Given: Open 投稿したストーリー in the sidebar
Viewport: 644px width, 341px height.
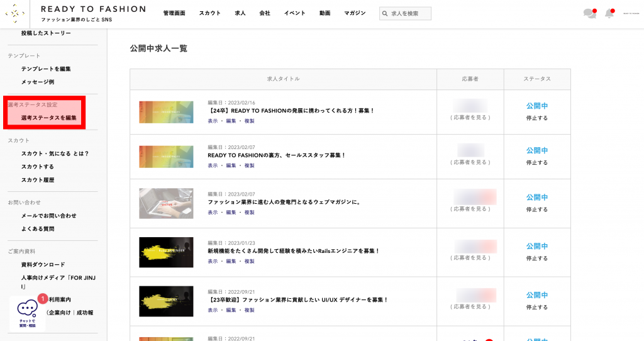Looking at the screenshot, I should [46, 33].
